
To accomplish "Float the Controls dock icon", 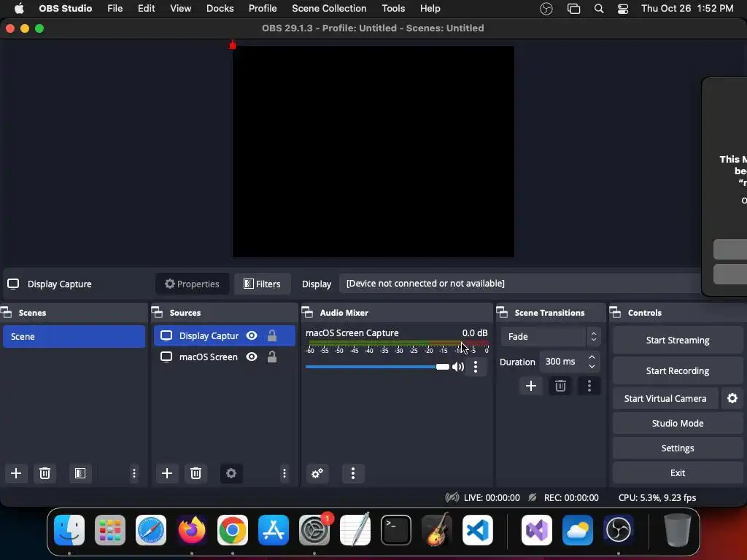I will 616,312.
